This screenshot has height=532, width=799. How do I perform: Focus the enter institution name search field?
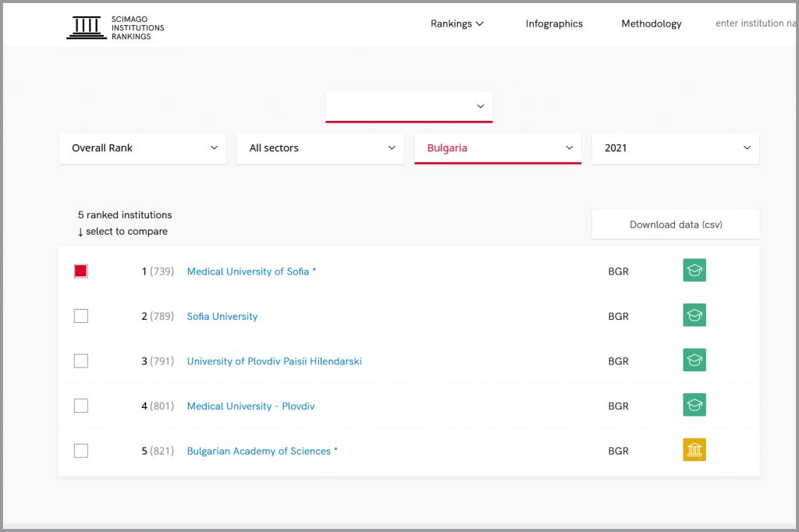coord(755,23)
